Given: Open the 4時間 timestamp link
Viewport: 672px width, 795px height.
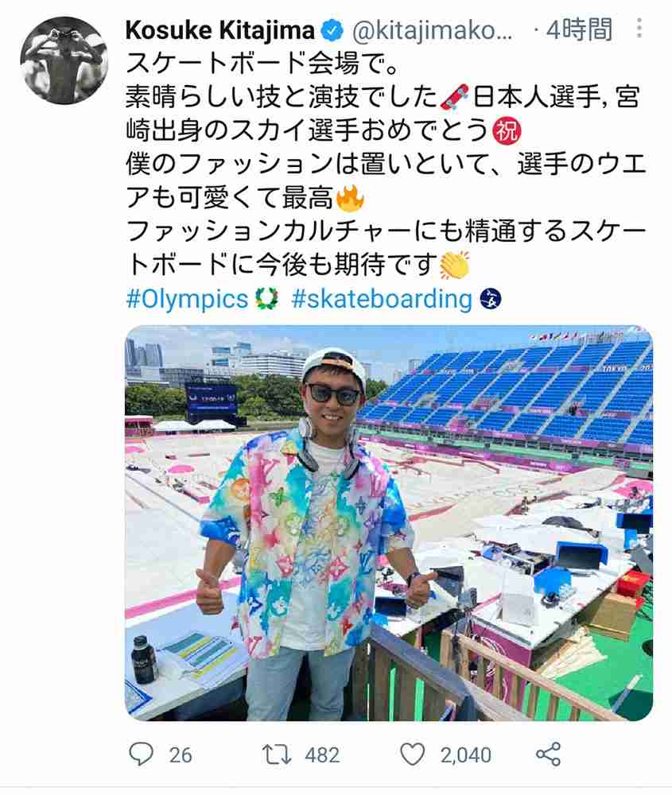Looking at the screenshot, I should click(x=579, y=30).
